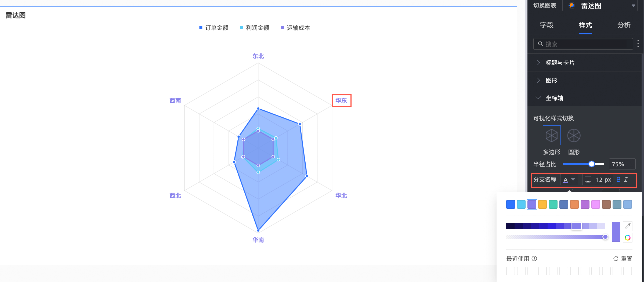Viewport: 644px width, 282px height.
Task: Toggle 订单金额 legend series visibility
Action: (x=214, y=28)
